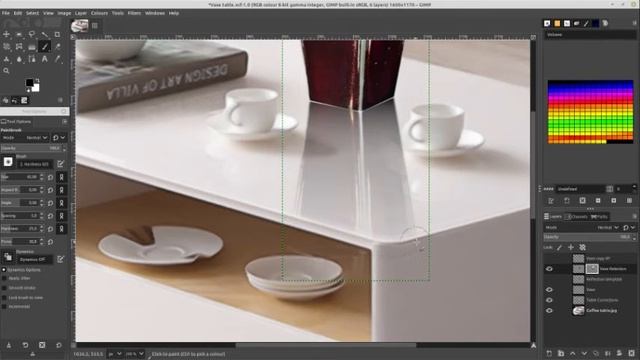Open the Filters menu
Image resolution: width=640 pixels, height=360 pixels.
pos(134,13)
